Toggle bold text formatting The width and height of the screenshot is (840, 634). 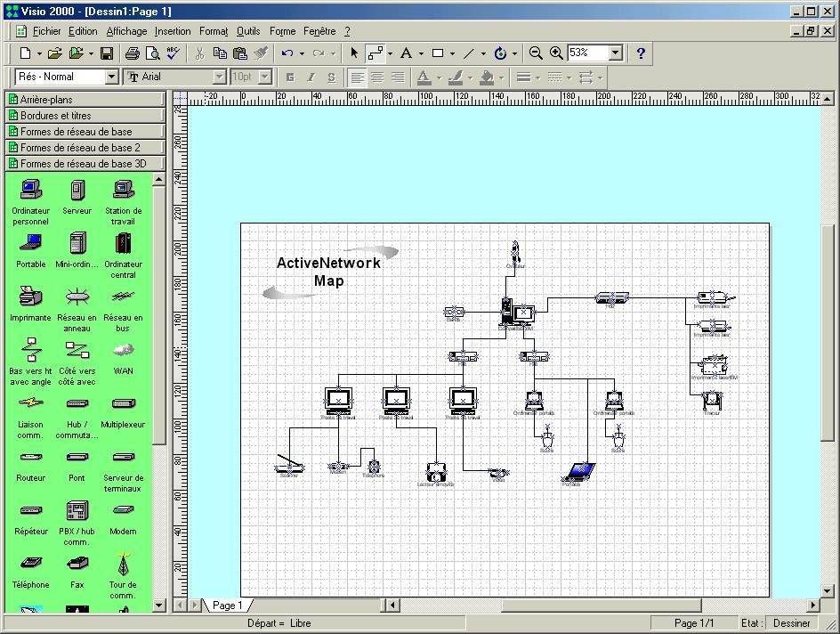pos(290,77)
